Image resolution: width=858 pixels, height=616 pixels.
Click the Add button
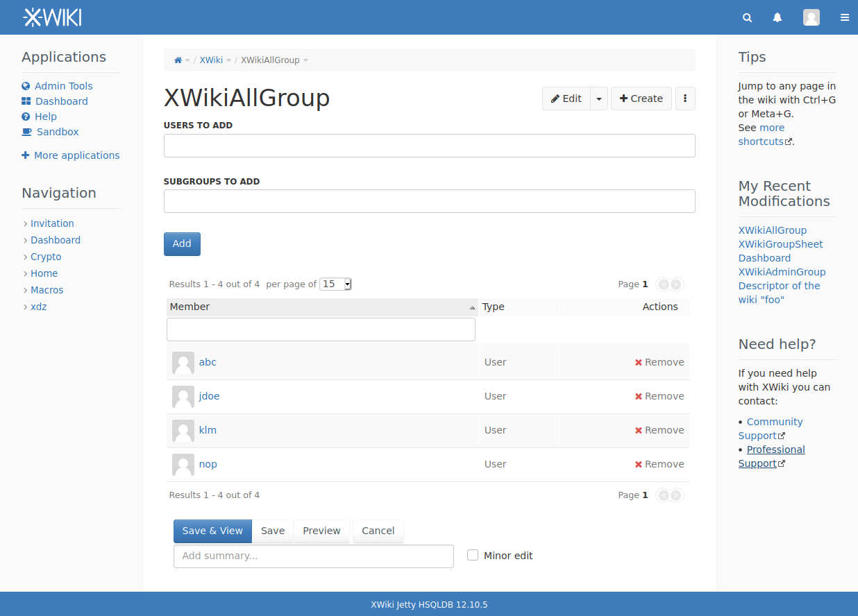182,243
